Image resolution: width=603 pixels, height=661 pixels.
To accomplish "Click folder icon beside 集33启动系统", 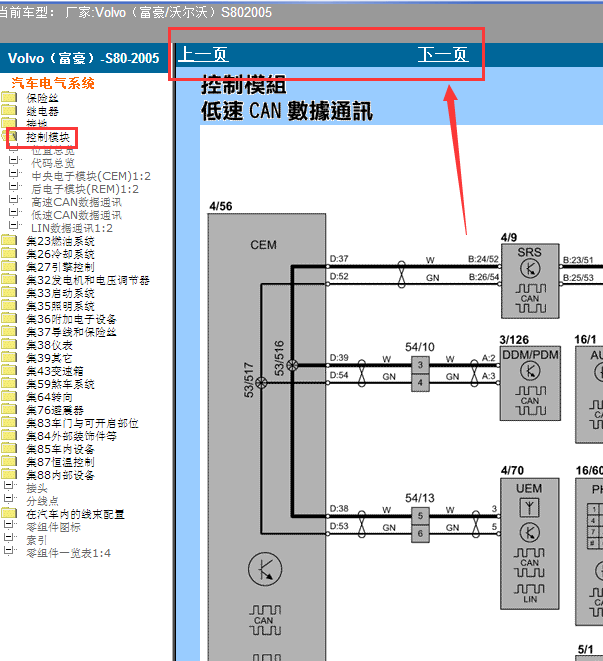I will pos(9,293).
